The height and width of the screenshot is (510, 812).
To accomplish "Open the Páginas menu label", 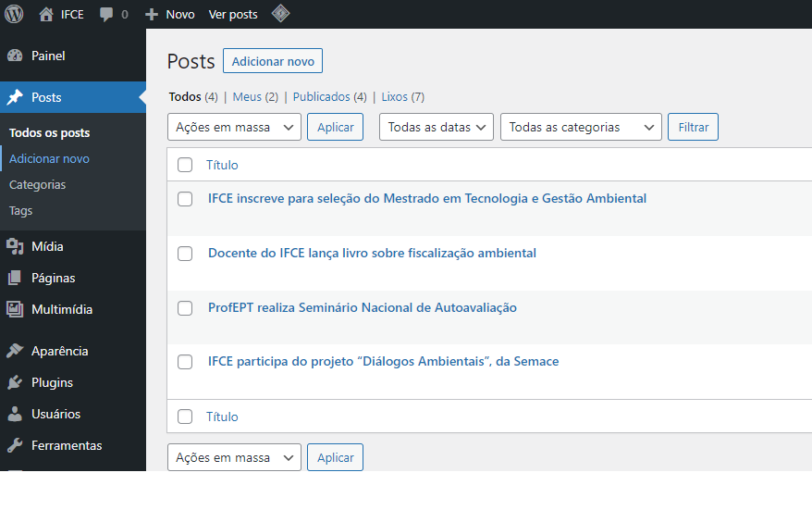I will coord(53,279).
